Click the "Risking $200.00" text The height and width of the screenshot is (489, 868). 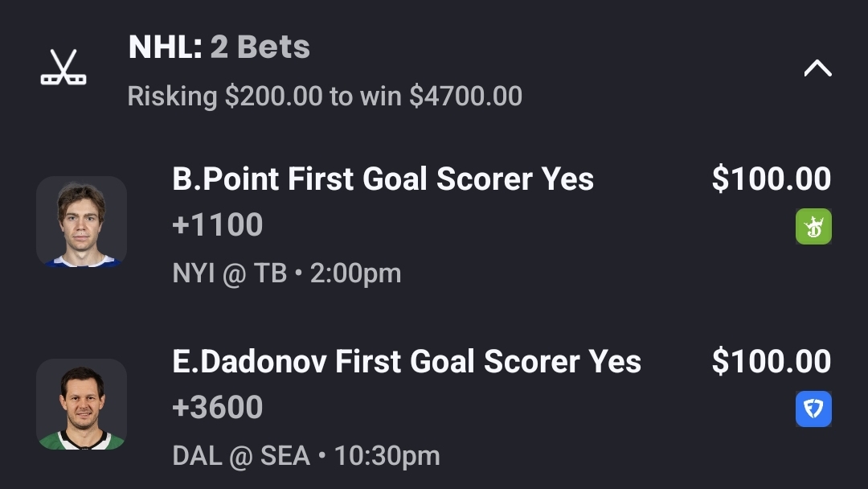click(x=224, y=97)
